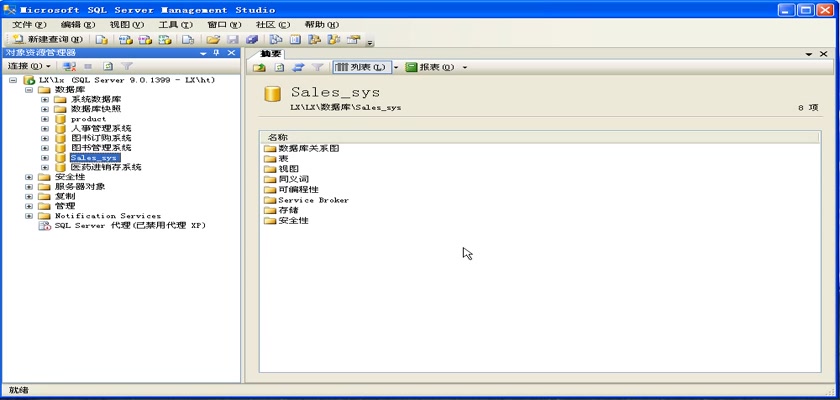840x400 pixels.
Task: Open the 对象资源管理器 panel position dropdown
Action: [x=203, y=53]
